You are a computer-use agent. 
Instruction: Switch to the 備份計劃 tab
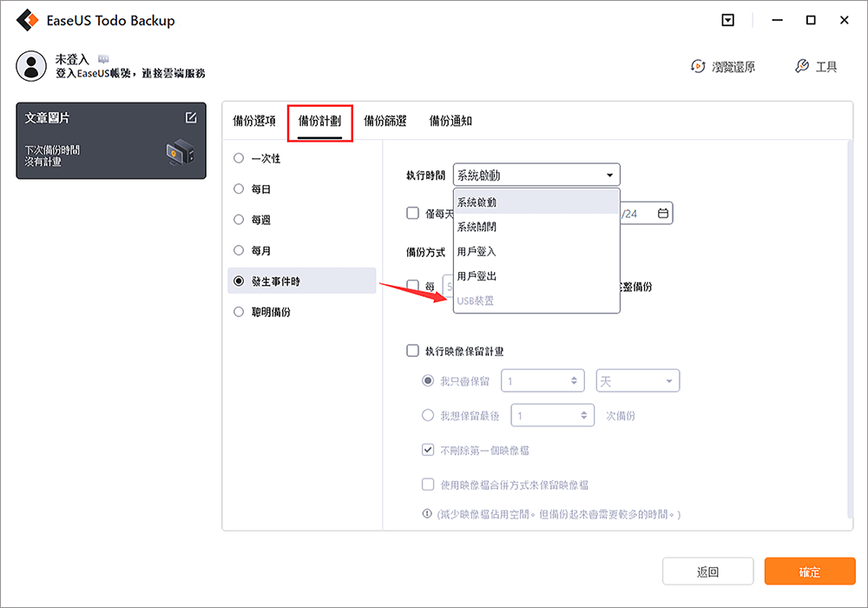click(319, 121)
